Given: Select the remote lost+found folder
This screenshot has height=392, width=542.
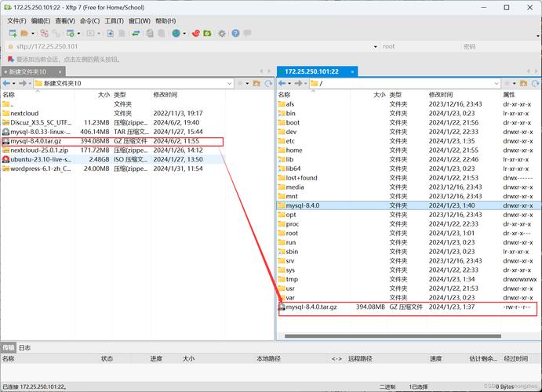Looking at the screenshot, I should 409,178.
